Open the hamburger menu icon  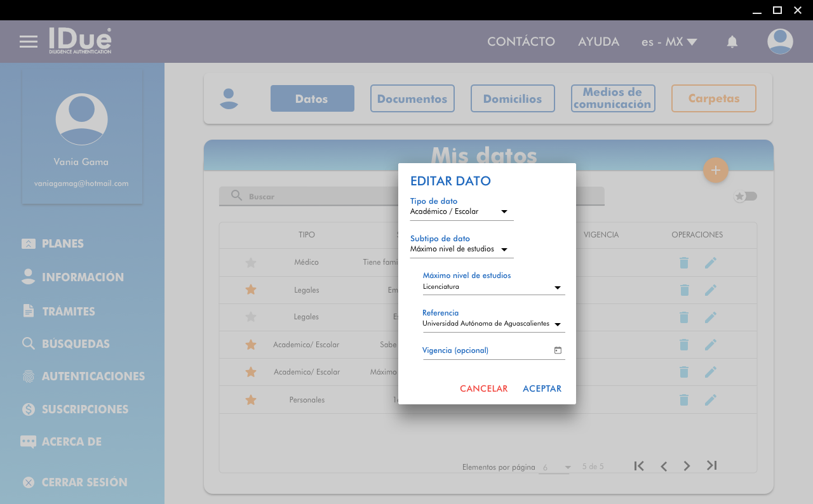(29, 42)
